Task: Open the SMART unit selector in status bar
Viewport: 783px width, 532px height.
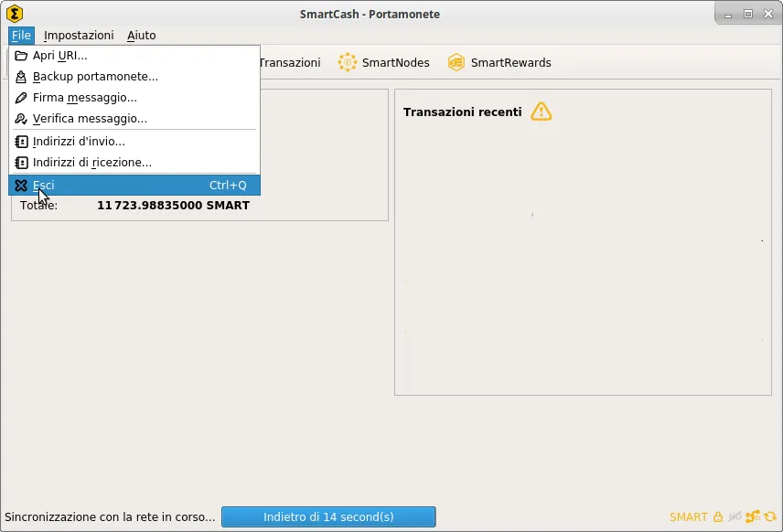Action: click(x=688, y=517)
